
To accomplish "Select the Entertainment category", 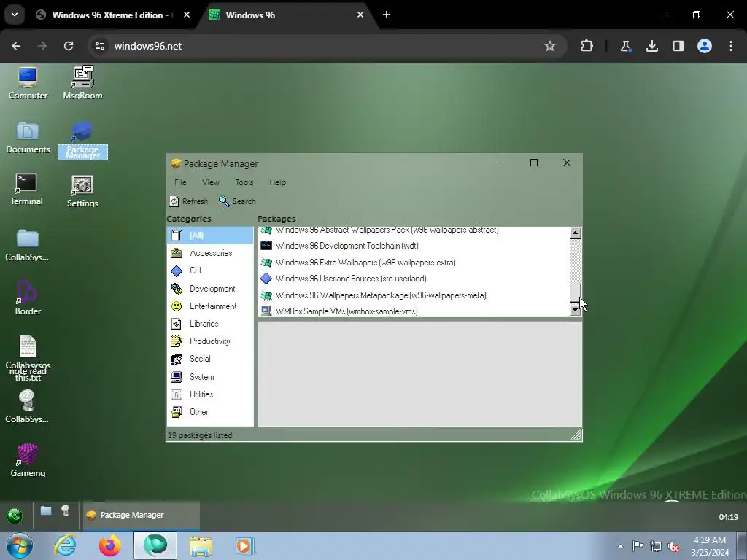I will (209, 306).
